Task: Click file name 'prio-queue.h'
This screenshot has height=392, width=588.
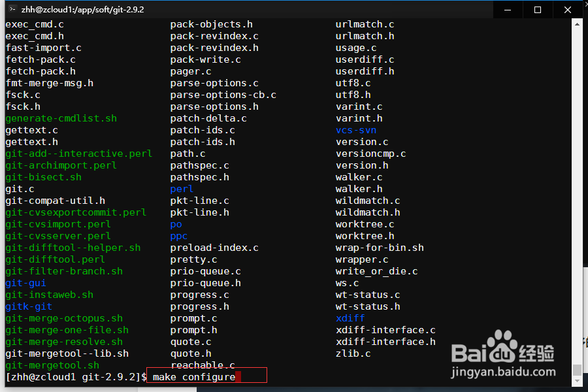Action: pos(206,283)
